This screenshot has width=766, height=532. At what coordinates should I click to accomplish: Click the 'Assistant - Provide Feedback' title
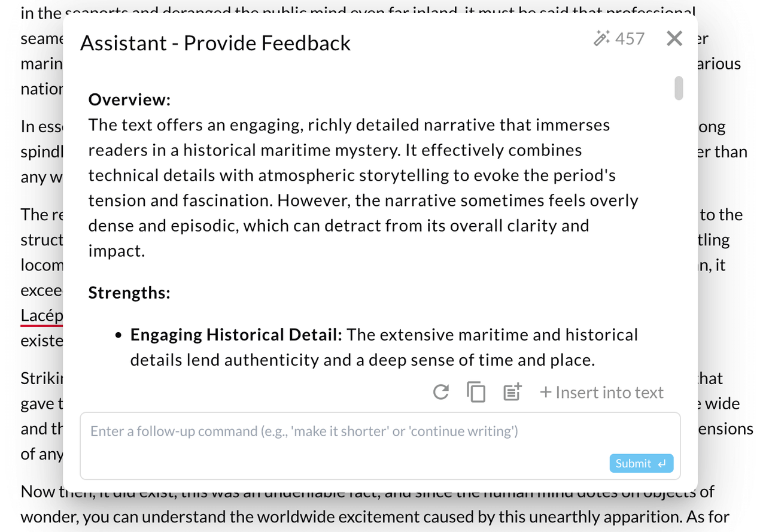(215, 44)
